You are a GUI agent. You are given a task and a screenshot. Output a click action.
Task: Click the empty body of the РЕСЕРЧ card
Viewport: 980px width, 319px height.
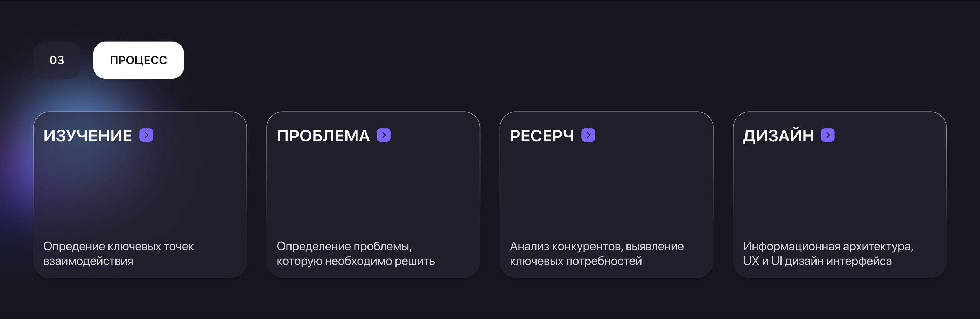(x=607, y=190)
